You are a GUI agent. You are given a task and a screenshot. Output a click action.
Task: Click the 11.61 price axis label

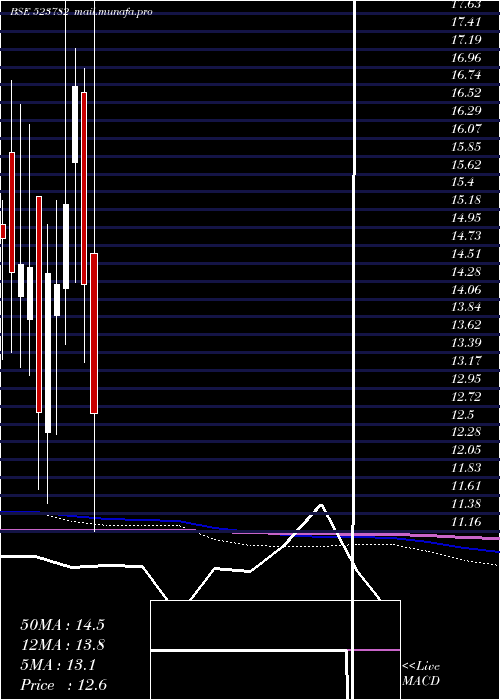click(x=466, y=486)
